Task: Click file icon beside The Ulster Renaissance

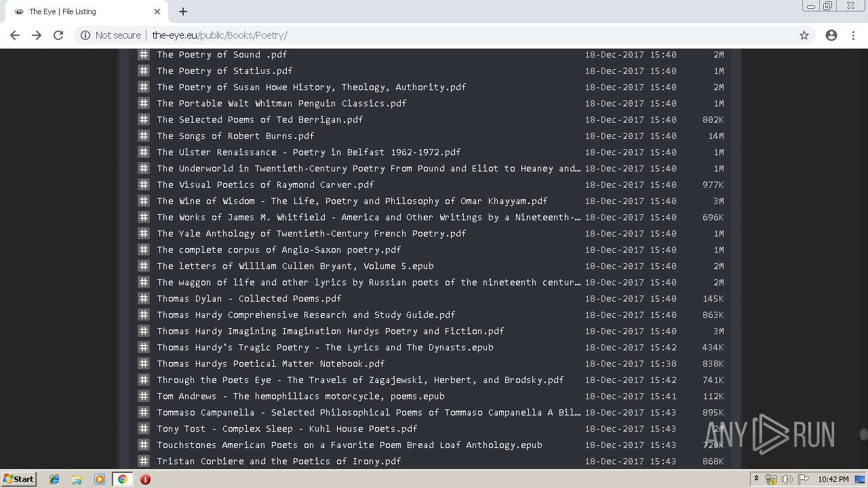Action: pos(144,152)
